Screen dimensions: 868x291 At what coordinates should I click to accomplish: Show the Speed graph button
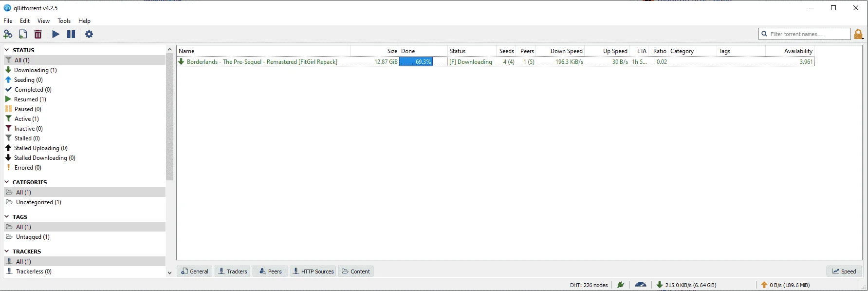844,272
